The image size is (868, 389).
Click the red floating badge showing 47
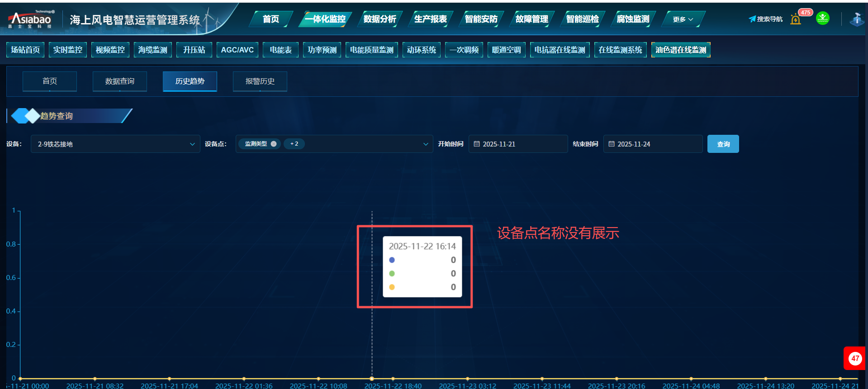click(854, 358)
